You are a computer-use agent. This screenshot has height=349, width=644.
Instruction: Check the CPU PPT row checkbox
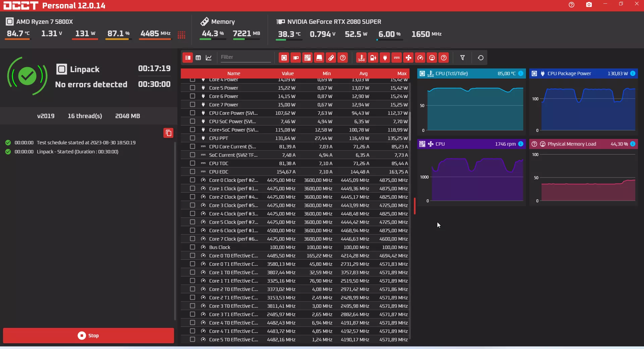(x=193, y=138)
